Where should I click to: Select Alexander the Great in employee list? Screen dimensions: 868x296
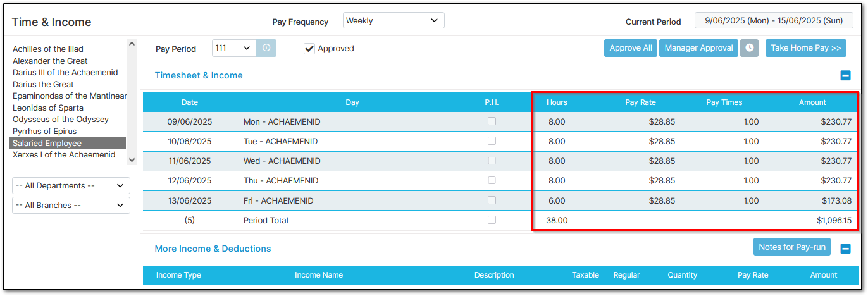(x=50, y=61)
